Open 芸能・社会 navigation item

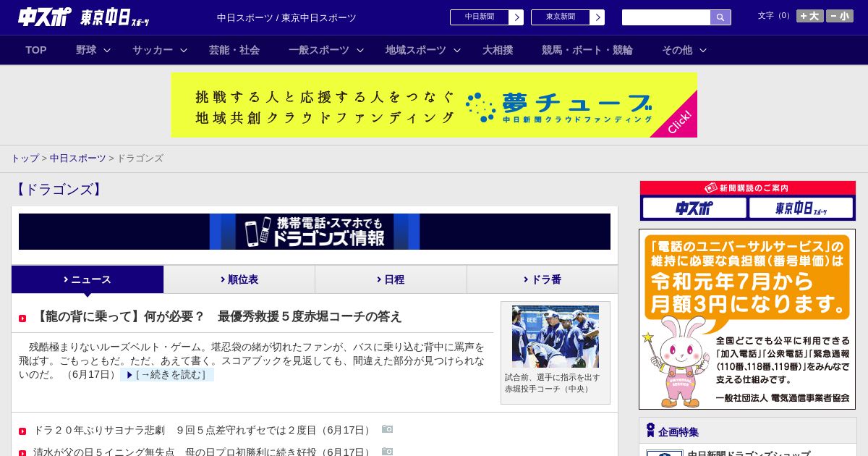(x=234, y=50)
